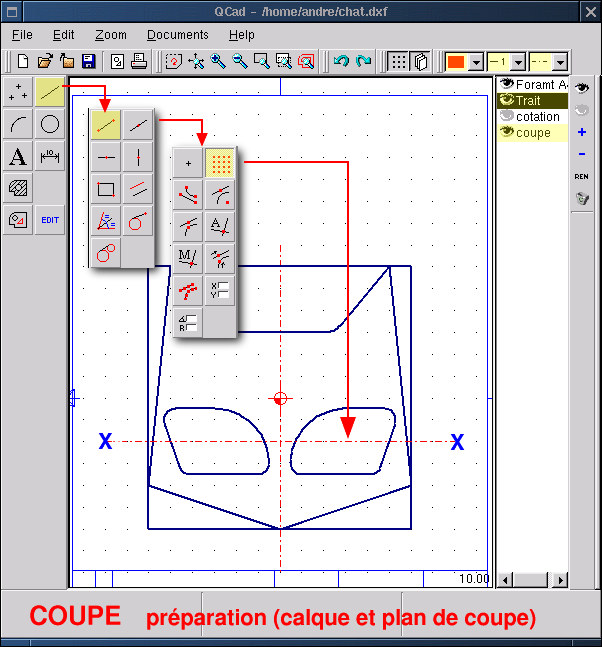Open the color dropdown next to orange swatch
The width and height of the screenshot is (602, 647).
tap(476, 62)
